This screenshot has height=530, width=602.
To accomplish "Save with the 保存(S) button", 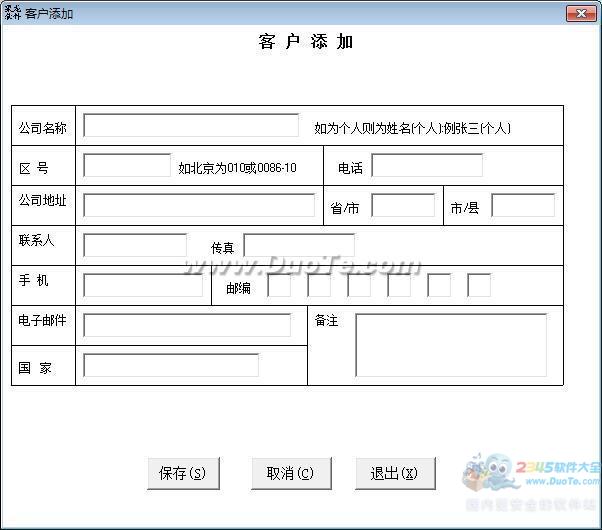I will coord(184,473).
